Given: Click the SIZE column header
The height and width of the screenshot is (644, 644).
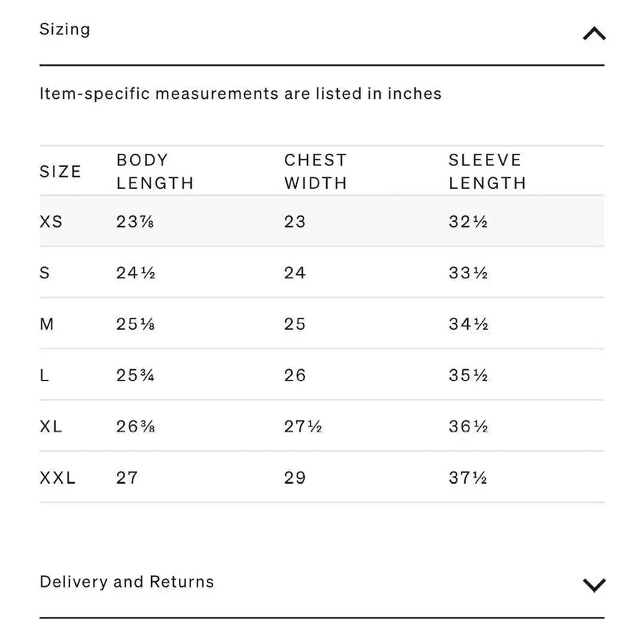Looking at the screenshot, I should (x=61, y=172).
